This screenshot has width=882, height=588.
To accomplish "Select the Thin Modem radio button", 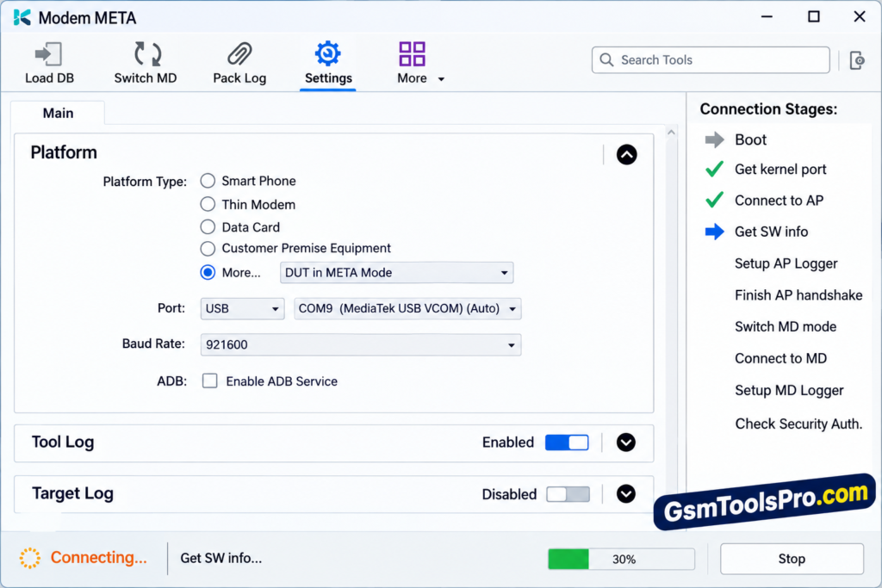I will tap(208, 203).
